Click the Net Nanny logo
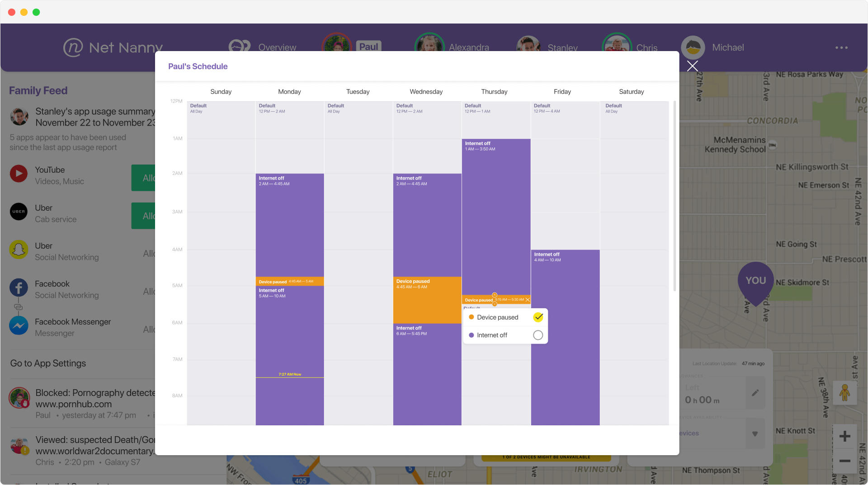This screenshot has height=485, width=868. pyautogui.click(x=113, y=47)
